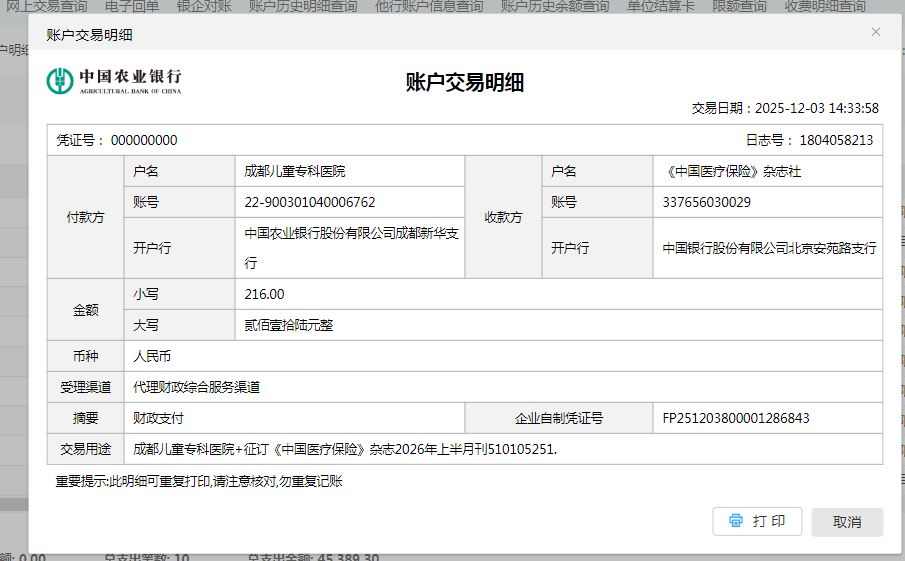This screenshot has width=905, height=561.
Task: Open the 电子回单 tab
Action: (x=132, y=7)
